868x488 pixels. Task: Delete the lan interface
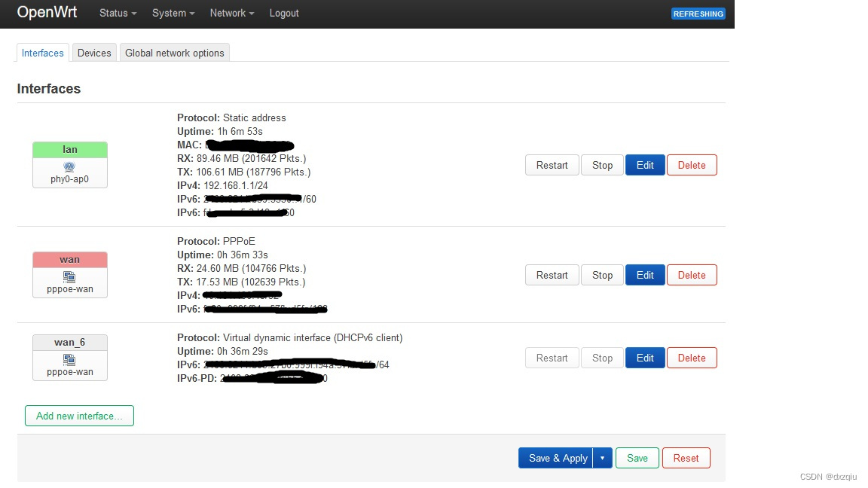pyautogui.click(x=692, y=165)
